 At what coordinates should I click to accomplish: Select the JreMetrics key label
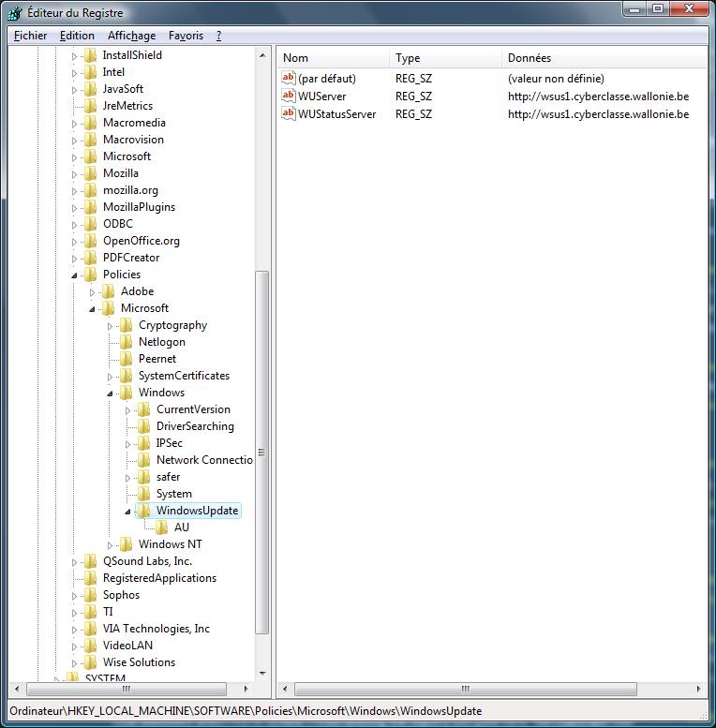[127, 106]
